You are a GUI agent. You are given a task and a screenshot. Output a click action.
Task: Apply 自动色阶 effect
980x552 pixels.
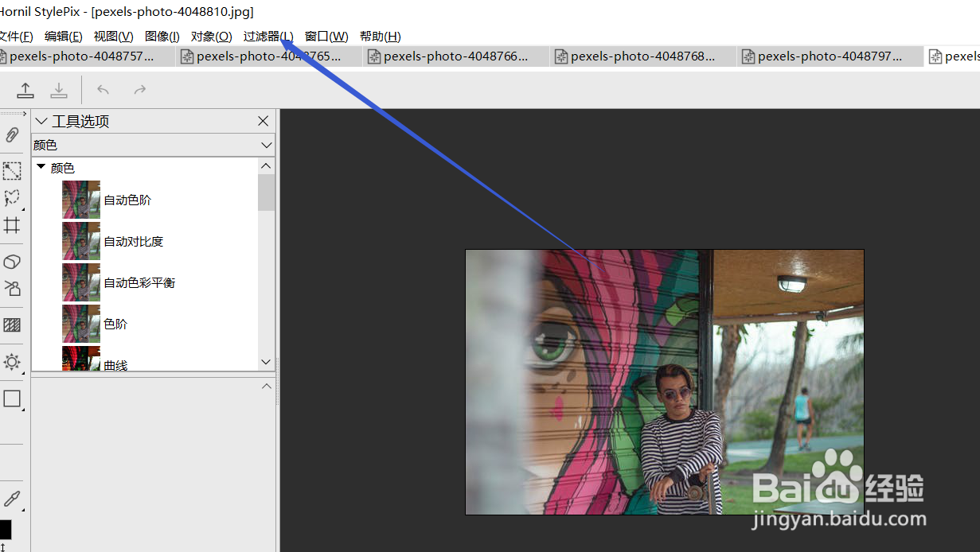click(127, 200)
